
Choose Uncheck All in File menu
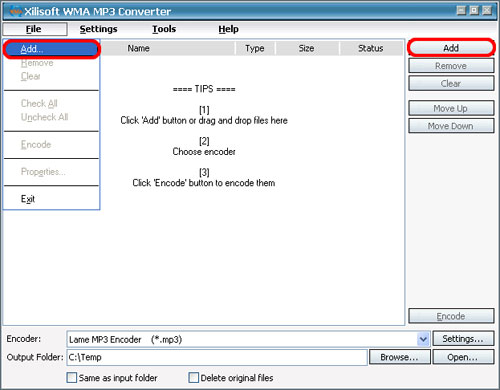click(52, 117)
